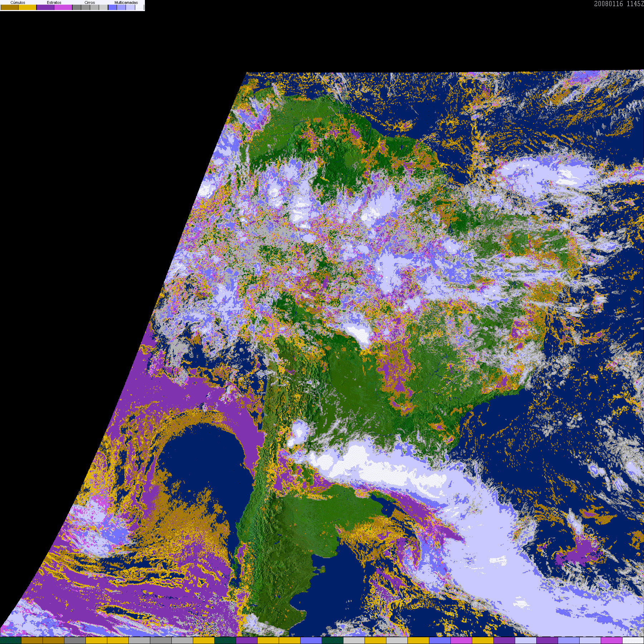Click the pale lavender Multicamadas legend swatch
This screenshot has width=644, height=644.
tap(130, 7)
